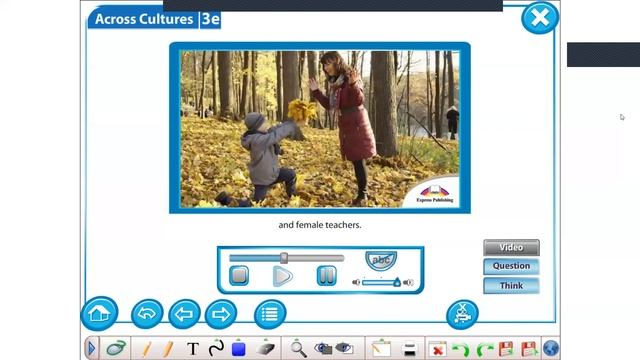Viewport: 640px width, 360px height.
Task: Expand the toolbar with the blue triangle
Action: tap(91, 348)
